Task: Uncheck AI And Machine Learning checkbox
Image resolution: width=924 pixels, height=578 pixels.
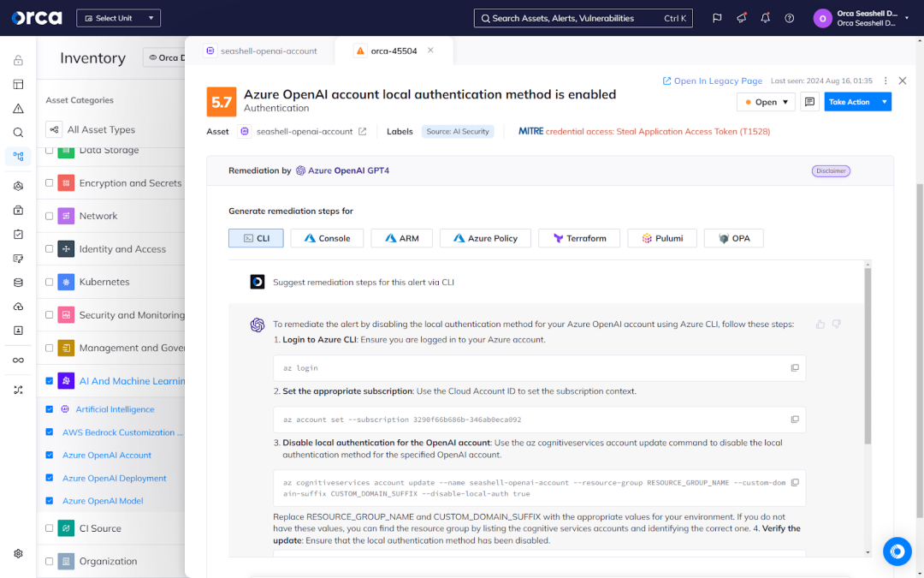Action: pos(50,381)
